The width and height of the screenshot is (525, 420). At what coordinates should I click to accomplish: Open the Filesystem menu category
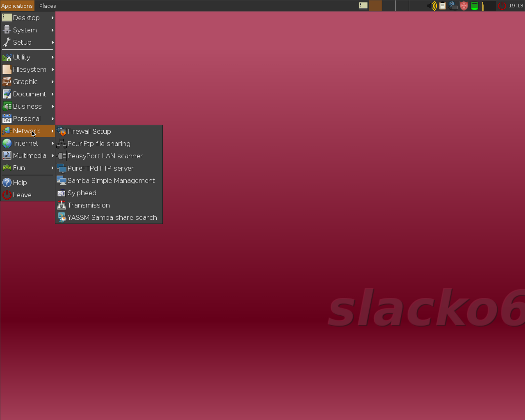(x=28, y=69)
